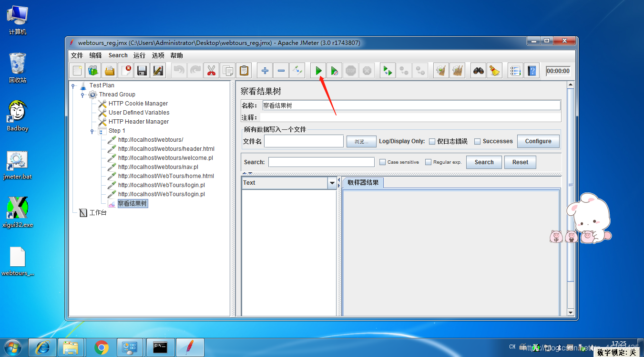This screenshot has width=644, height=357.
Task: Click the scrollbar down arrow in results panel
Action: click(571, 313)
